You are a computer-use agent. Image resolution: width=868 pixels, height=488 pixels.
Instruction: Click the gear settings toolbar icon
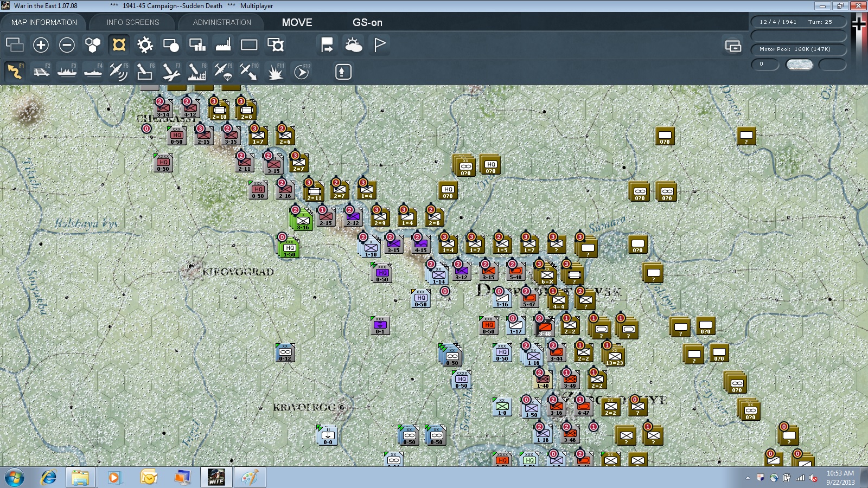click(x=145, y=45)
